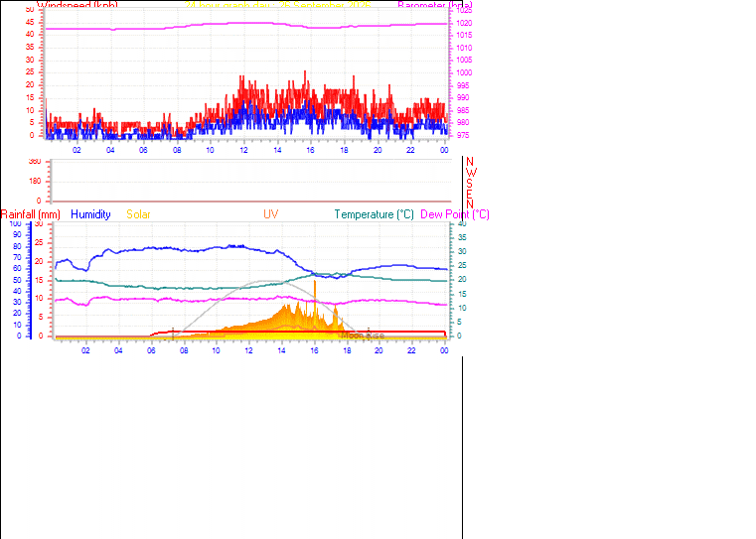Click the 22 hour tick on lower graph
Image resolution: width=756 pixels, height=539 pixels.
tap(411, 350)
